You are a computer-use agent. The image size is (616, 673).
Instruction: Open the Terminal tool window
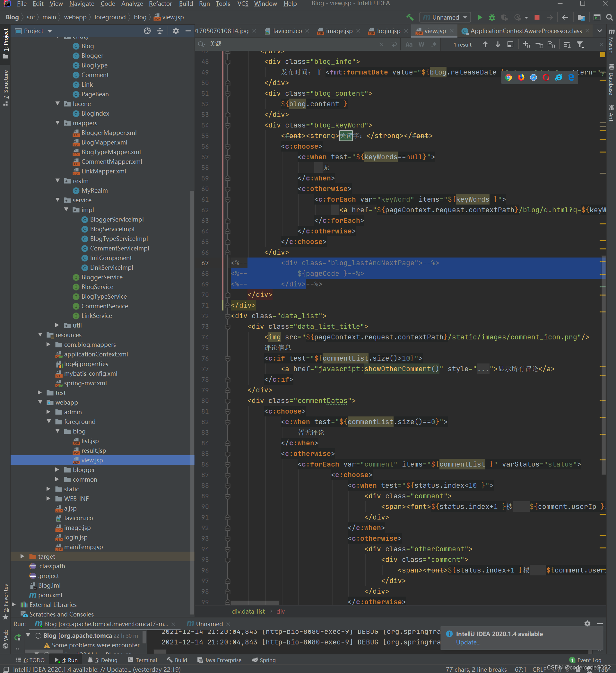(142, 660)
